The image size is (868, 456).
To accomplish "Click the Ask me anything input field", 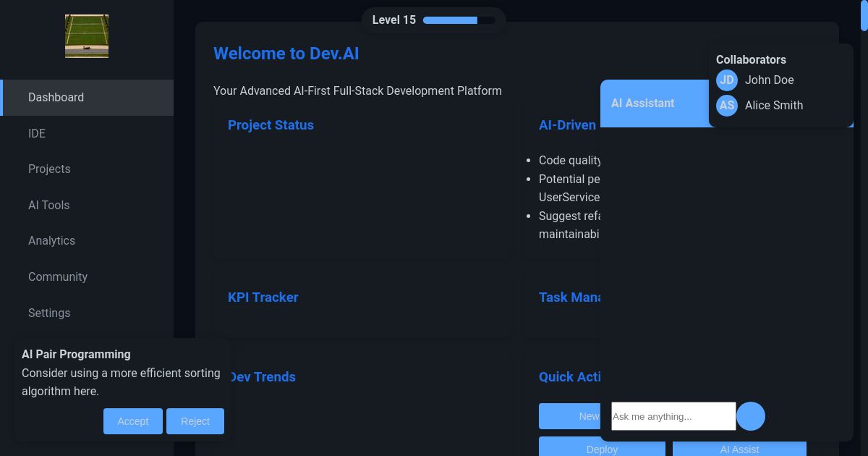I will [x=673, y=416].
